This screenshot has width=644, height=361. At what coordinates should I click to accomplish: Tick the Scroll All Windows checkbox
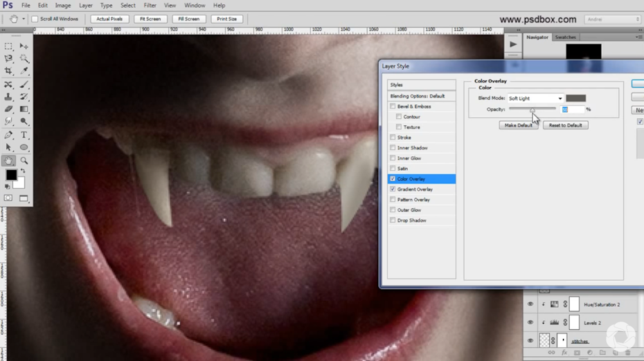tap(35, 19)
